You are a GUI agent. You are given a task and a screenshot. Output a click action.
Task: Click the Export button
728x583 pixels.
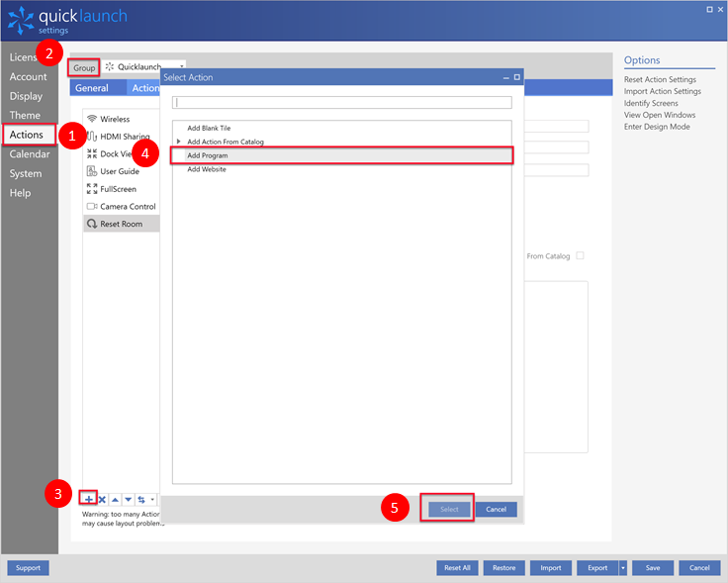[597, 568]
